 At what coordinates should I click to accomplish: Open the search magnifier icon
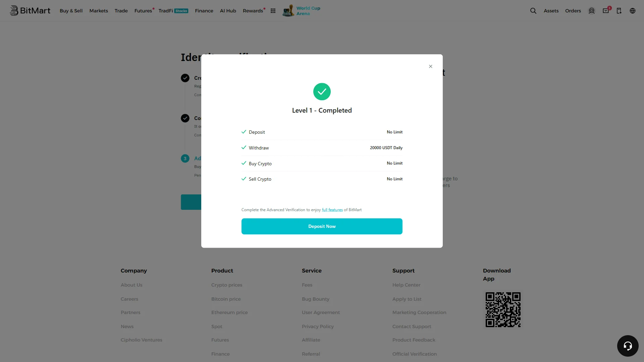533,11
